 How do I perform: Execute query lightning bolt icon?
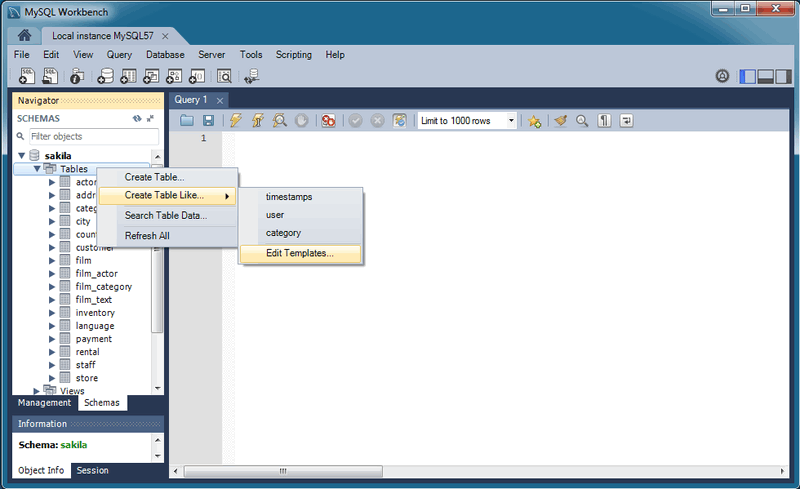tap(236, 120)
